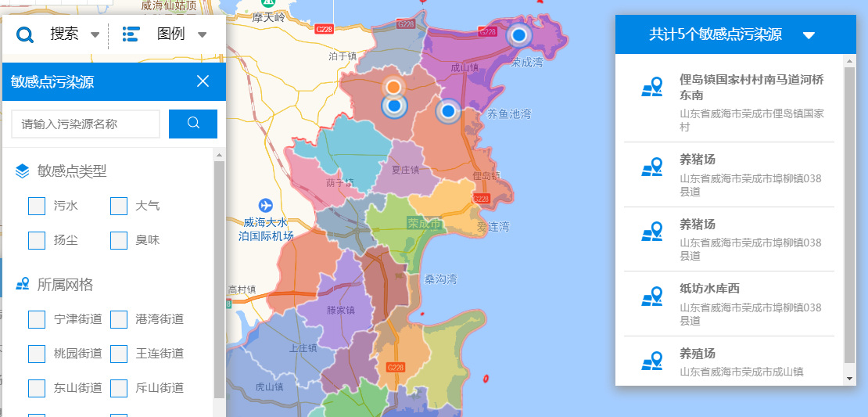The width and height of the screenshot is (868, 417).
Task: Click the 滕家镇 map label
Action: [x=340, y=310]
